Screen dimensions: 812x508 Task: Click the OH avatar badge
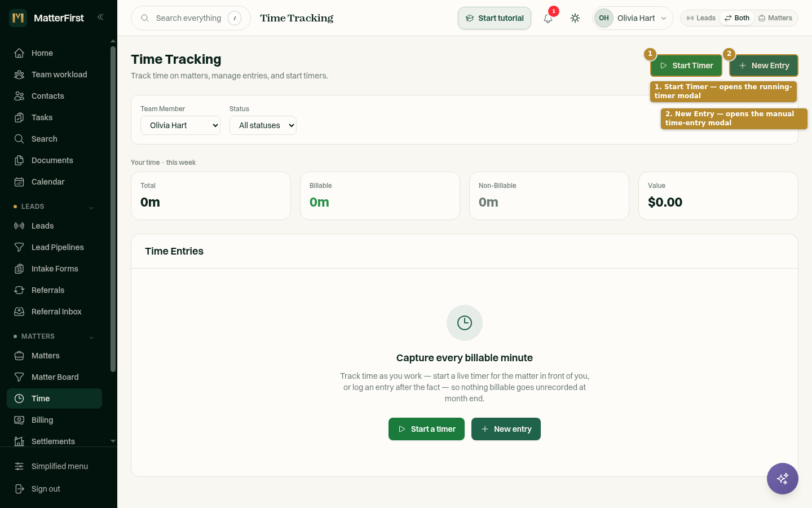pyautogui.click(x=604, y=18)
